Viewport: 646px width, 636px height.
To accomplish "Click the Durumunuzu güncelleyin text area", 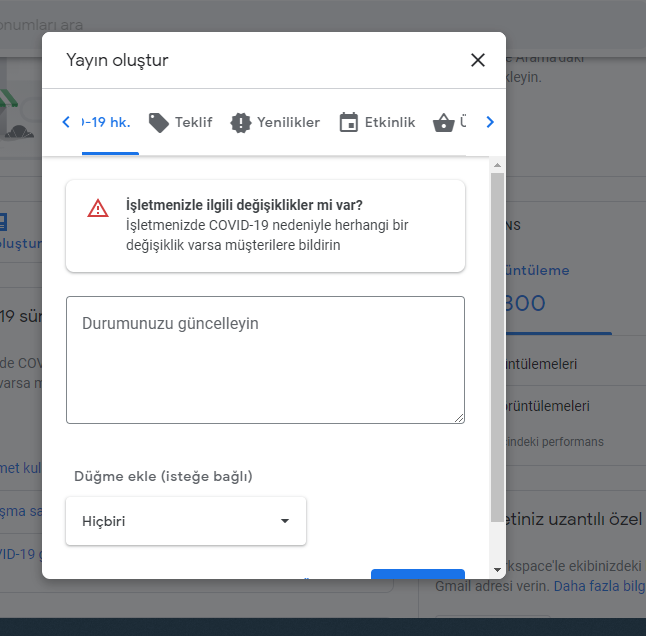I will (265, 360).
